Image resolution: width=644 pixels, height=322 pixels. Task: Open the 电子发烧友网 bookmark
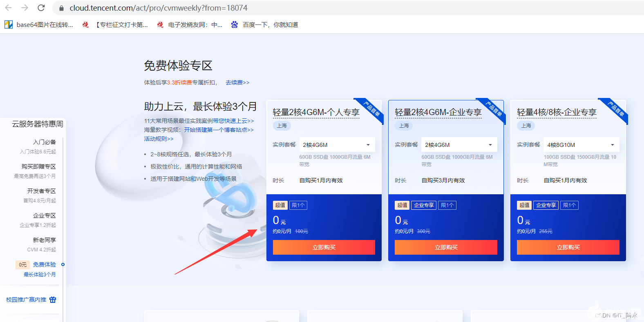point(190,25)
